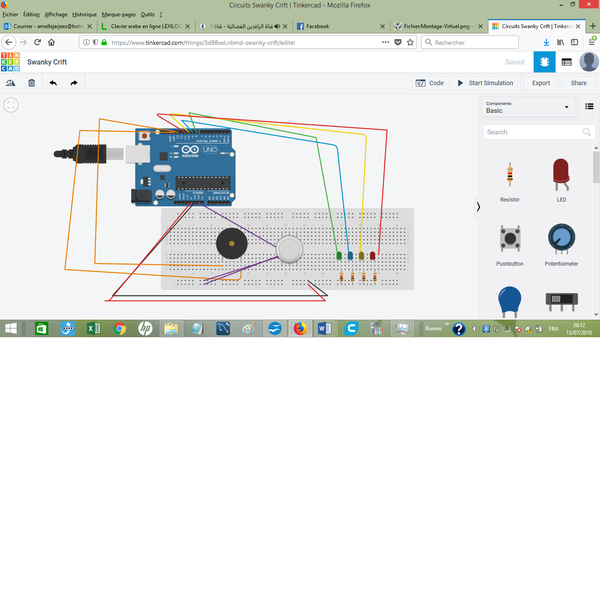Screen dimensions: 600x609
Task: Open the component list table view
Action: tap(566, 62)
